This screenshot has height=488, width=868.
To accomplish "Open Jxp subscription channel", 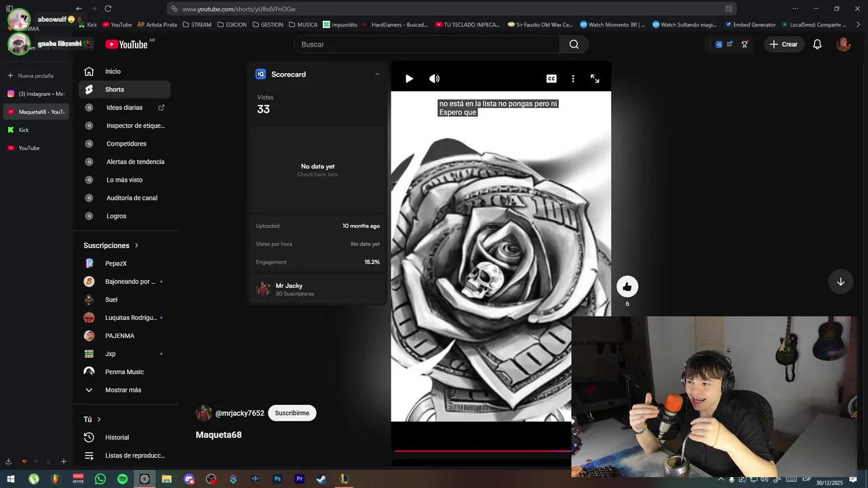I will coord(124,354).
